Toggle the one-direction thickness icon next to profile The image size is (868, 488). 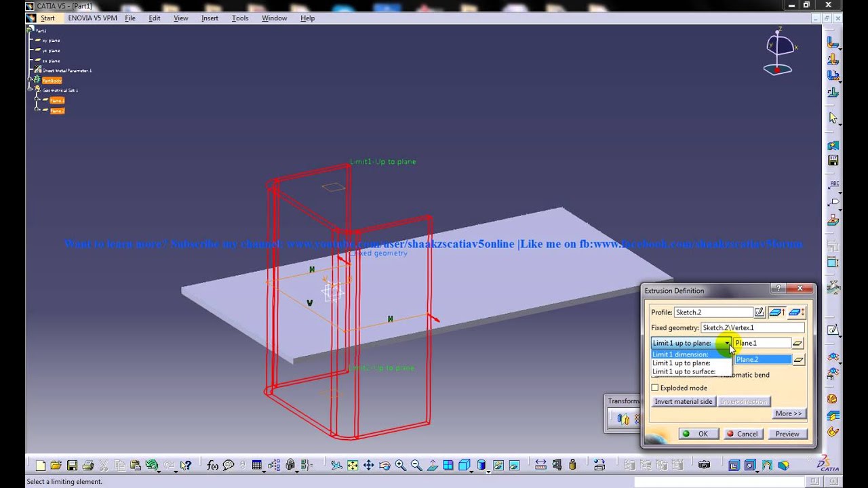776,312
